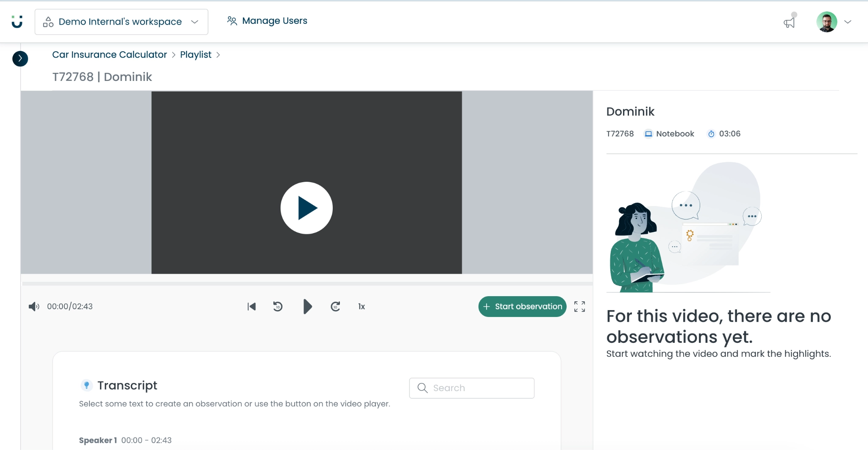Change the 1x playback speed
Screen dimensions: 868x450
tap(362, 306)
